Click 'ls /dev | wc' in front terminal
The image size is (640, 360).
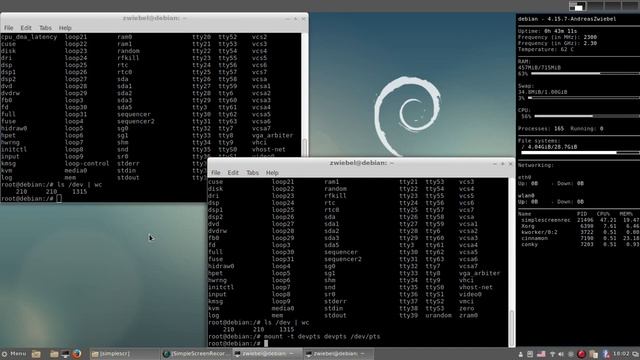pyautogui.click(x=287, y=322)
